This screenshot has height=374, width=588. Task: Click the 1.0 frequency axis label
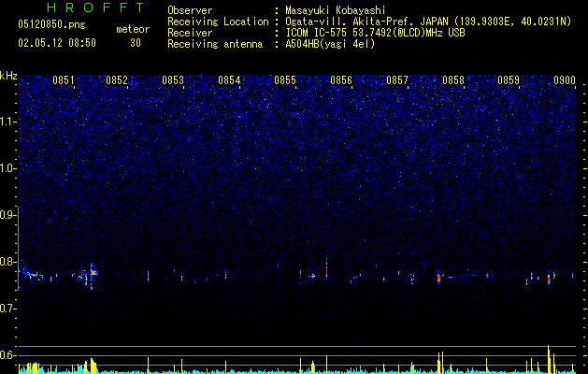click(x=7, y=168)
